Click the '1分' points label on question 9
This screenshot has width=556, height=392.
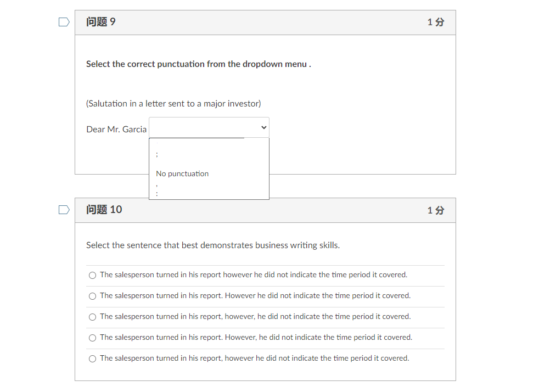point(435,22)
